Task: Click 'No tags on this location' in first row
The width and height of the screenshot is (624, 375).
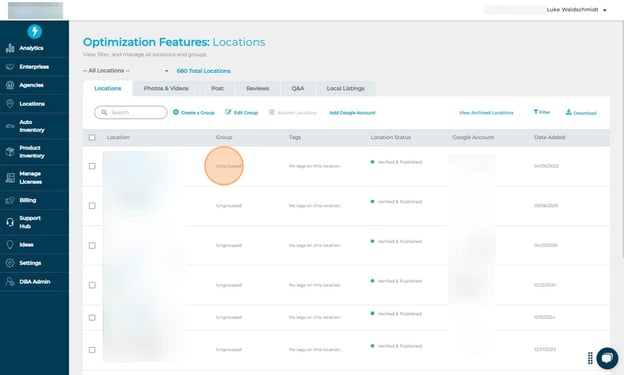Action: [315, 166]
